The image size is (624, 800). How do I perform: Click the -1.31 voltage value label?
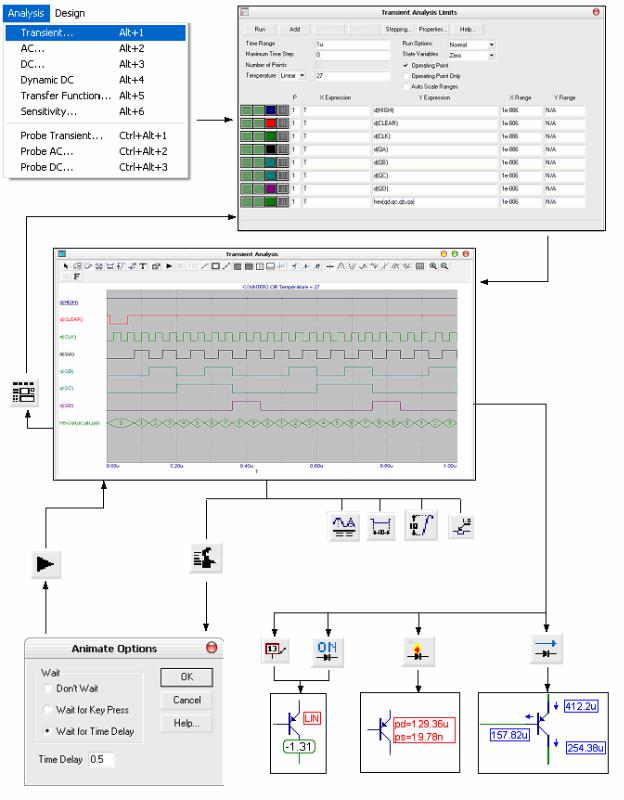tap(299, 746)
